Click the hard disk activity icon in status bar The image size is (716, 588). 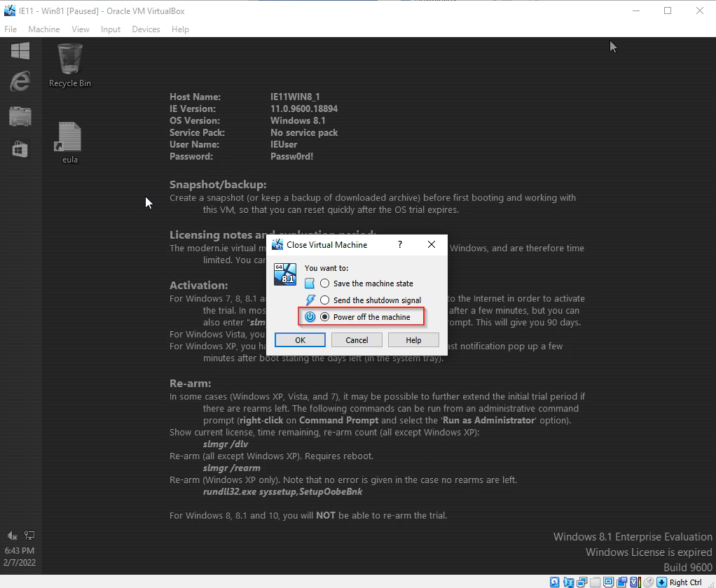(555, 582)
